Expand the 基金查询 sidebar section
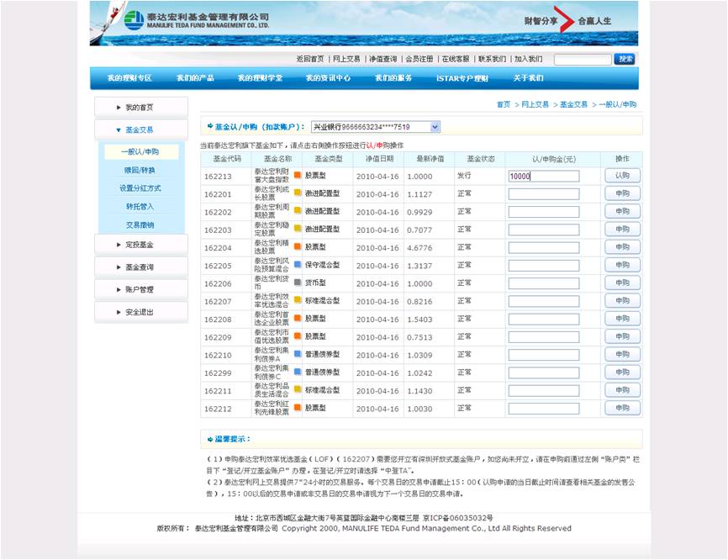Viewport: 728px width, 560px height. pyautogui.click(x=141, y=267)
